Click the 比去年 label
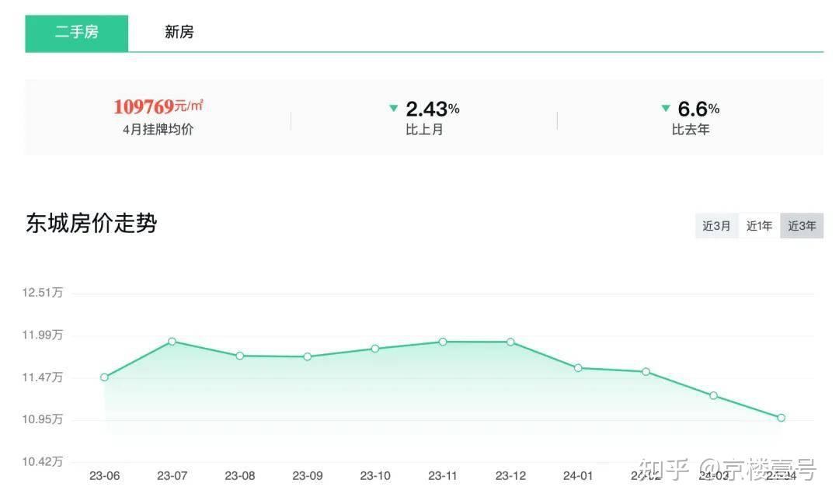Image resolution: width=839 pixels, height=504 pixels. tap(691, 130)
